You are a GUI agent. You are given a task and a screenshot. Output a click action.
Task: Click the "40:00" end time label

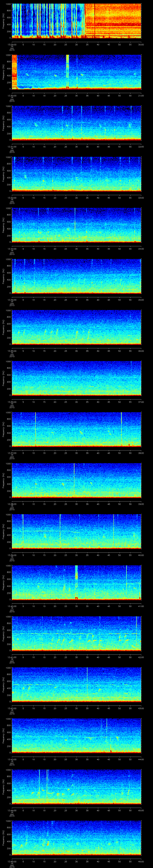141,555
